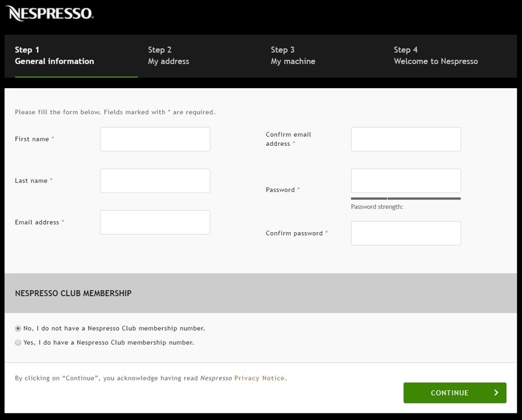Image resolution: width=522 pixels, height=420 pixels.
Task: Go to Step 2 My address
Action: (x=169, y=55)
